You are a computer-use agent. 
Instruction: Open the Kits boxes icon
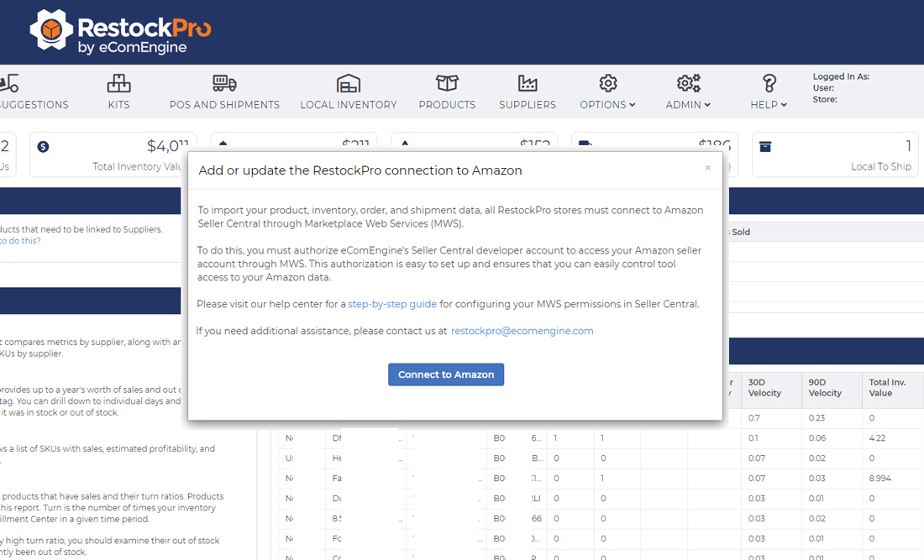click(118, 83)
